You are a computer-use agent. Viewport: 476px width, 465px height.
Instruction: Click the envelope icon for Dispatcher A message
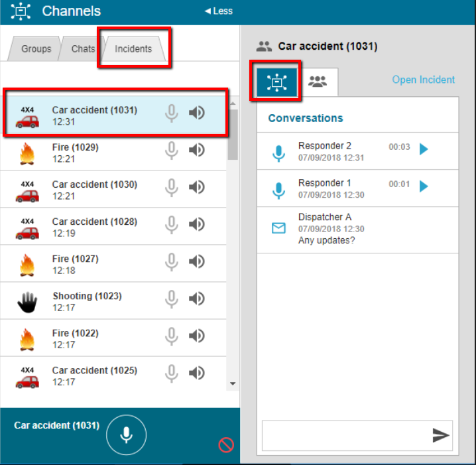point(279,228)
